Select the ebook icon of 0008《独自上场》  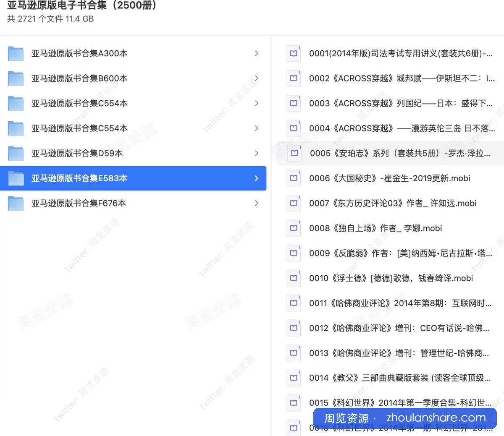(294, 228)
